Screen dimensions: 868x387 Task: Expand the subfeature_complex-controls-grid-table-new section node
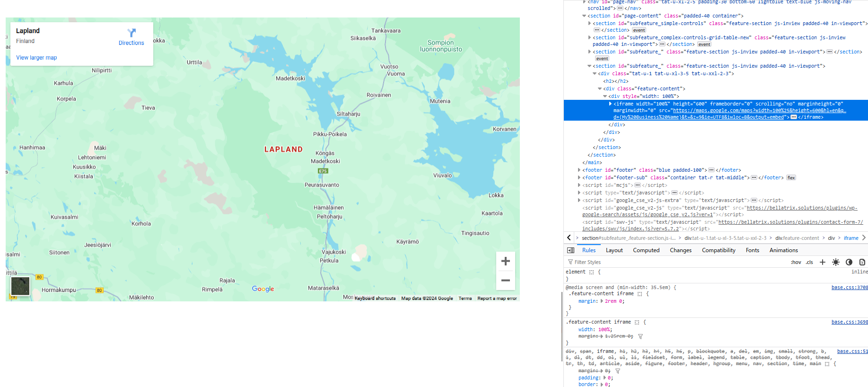point(589,37)
